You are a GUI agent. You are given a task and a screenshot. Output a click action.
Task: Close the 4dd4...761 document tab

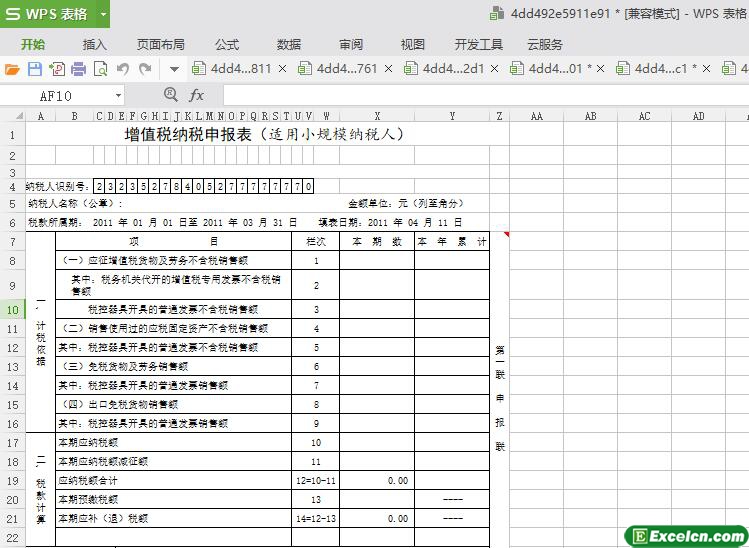(388, 69)
